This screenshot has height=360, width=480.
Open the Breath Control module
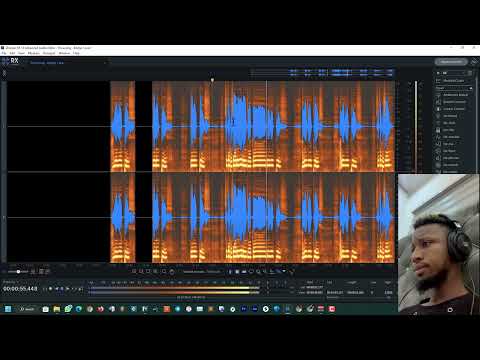[451, 102]
